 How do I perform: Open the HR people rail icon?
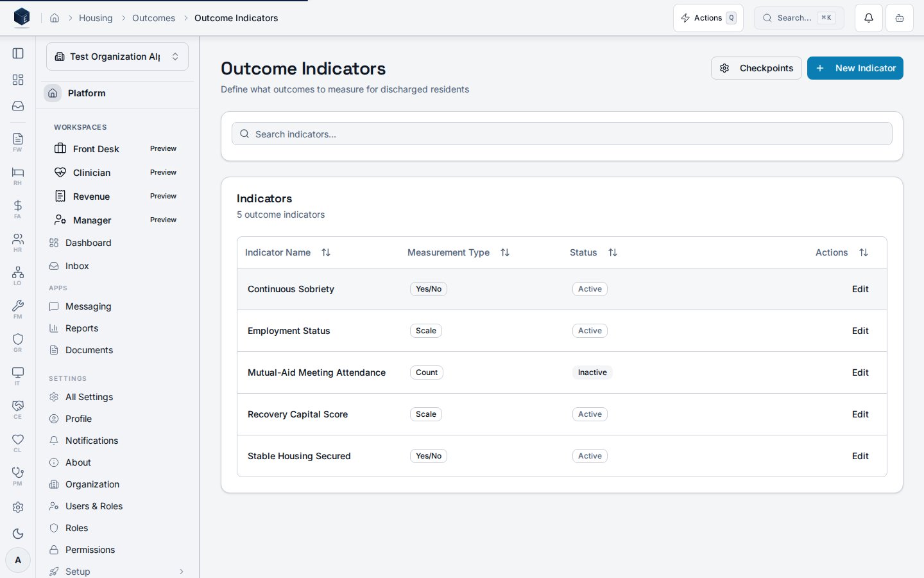click(18, 242)
